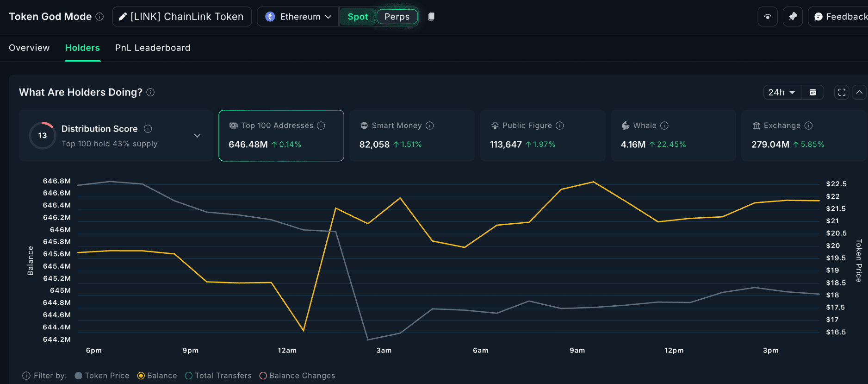Click info icon next to Whale

pyautogui.click(x=664, y=126)
